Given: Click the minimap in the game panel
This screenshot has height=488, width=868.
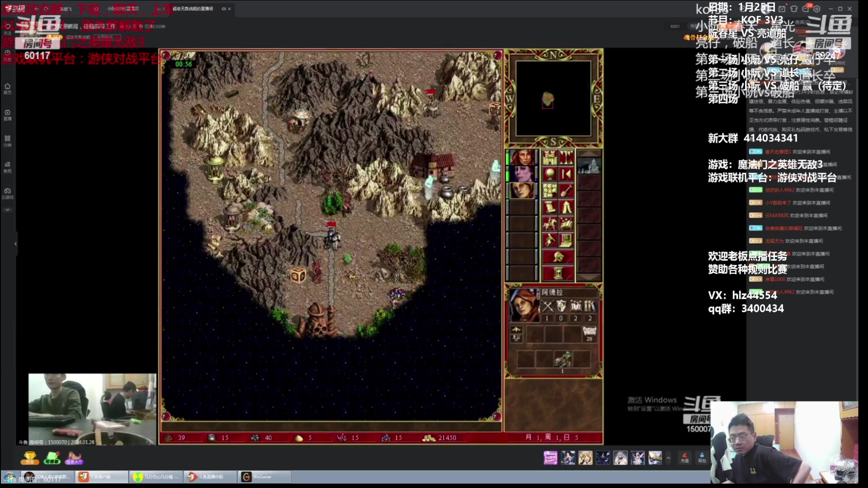Looking at the screenshot, I should click(x=553, y=99).
